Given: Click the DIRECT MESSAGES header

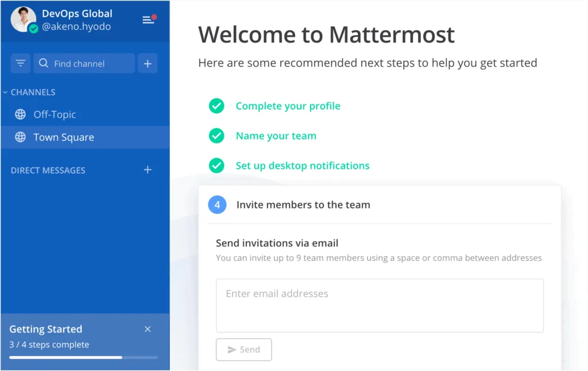Looking at the screenshot, I should pyautogui.click(x=48, y=171).
